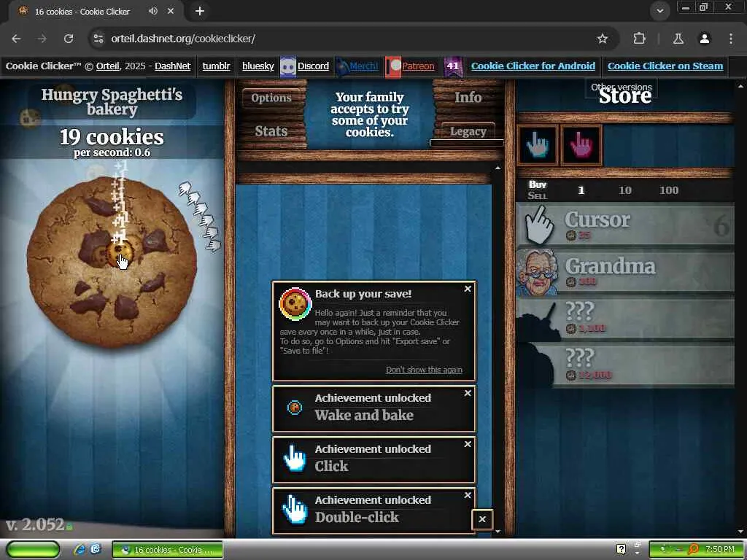Open the Merch! link
This screenshot has height=560, width=747.
click(363, 66)
